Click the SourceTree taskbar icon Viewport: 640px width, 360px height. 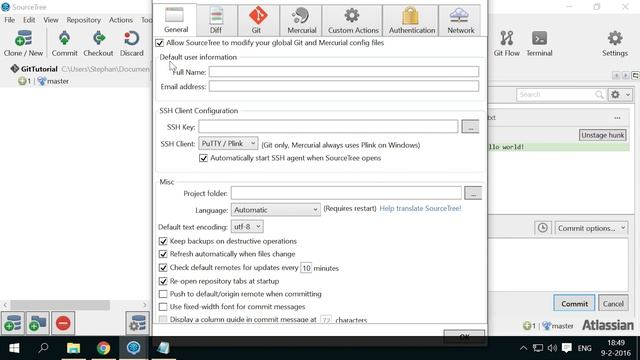tap(133, 348)
